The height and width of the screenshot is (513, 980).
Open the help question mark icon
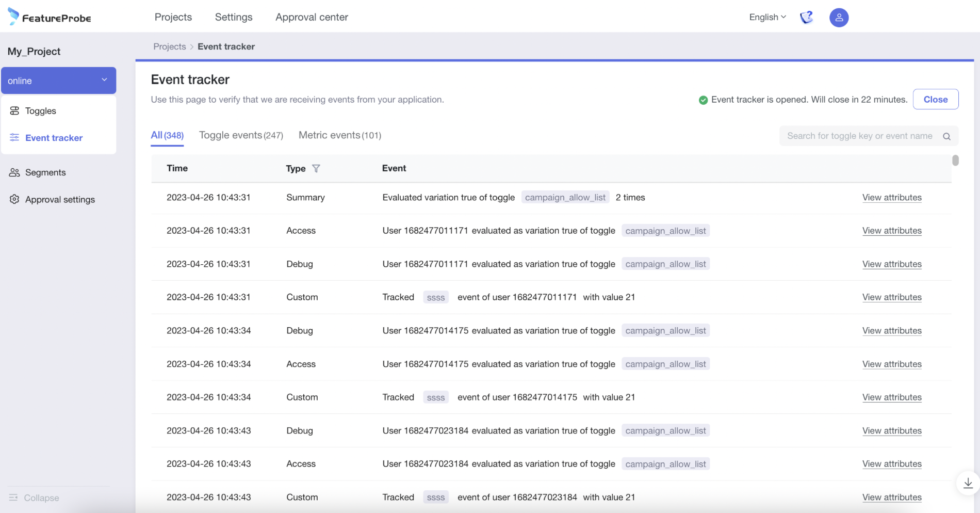tap(807, 18)
